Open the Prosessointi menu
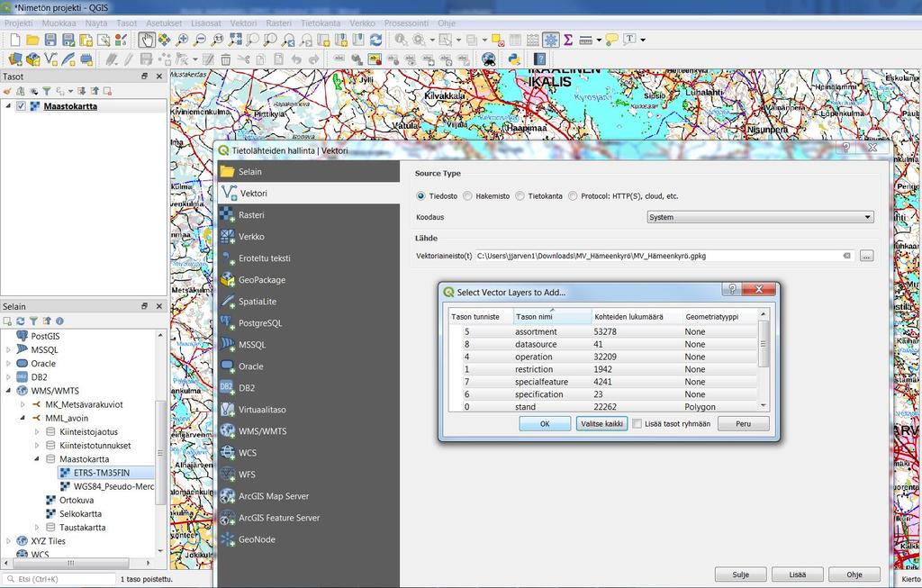The image size is (922, 588). pyautogui.click(x=406, y=23)
